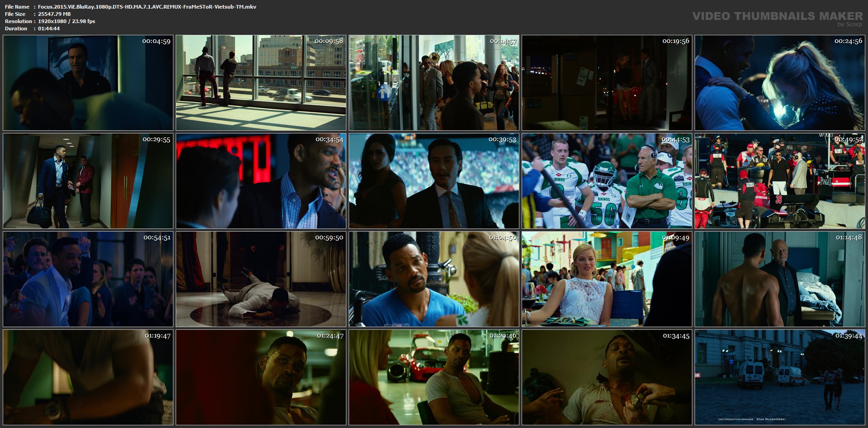Pick the thumbnail stamped 01:09:49
Viewport: 868px width, 428px height.
click(607, 279)
